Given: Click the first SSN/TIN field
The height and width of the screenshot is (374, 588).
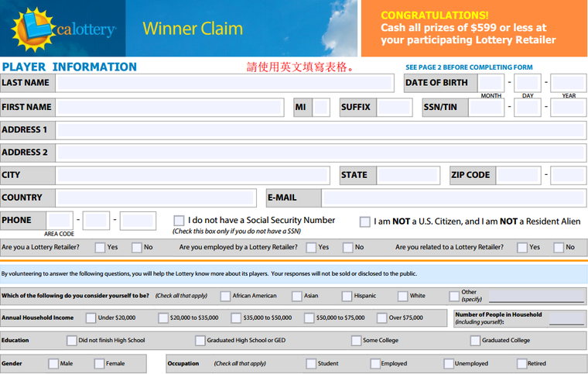Looking at the screenshot, I should click(486, 108).
